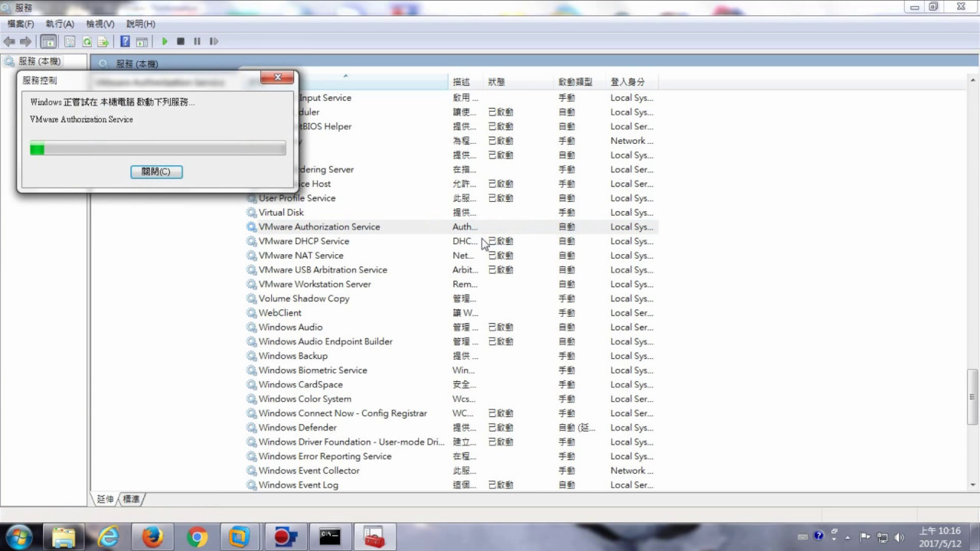
Task: Launch Internet Explorer from the taskbar
Action: [x=109, y=537]
